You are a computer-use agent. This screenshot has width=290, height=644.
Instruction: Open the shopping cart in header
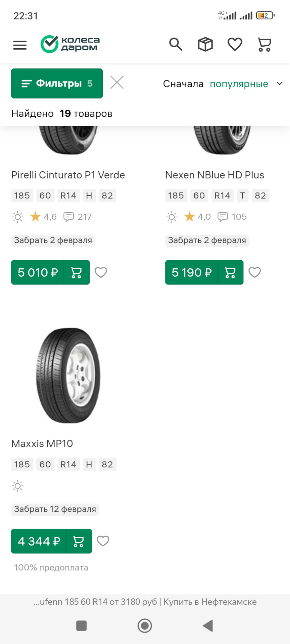tap(264, 44)
